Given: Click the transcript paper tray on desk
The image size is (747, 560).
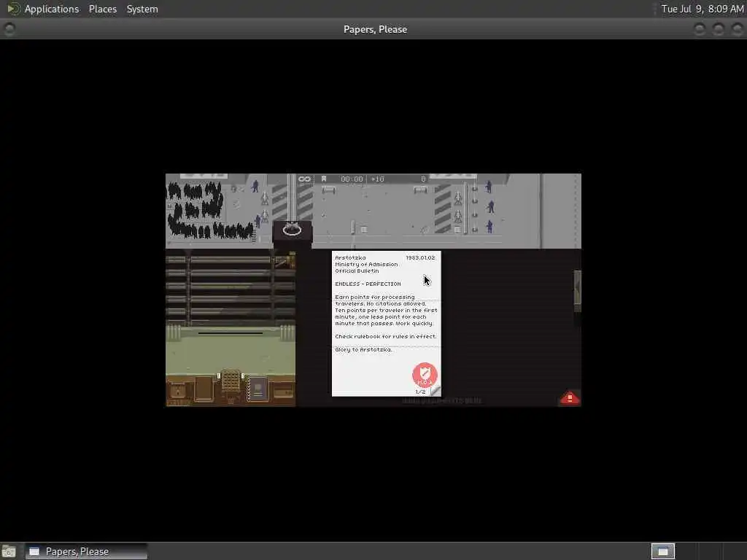Looking at the screenshot, I should [x=204, y=389].
